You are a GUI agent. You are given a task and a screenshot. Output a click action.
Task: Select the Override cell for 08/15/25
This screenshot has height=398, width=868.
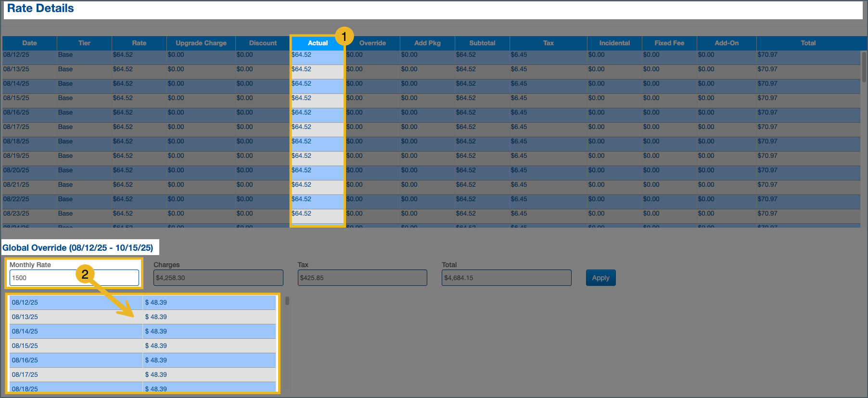372,98
